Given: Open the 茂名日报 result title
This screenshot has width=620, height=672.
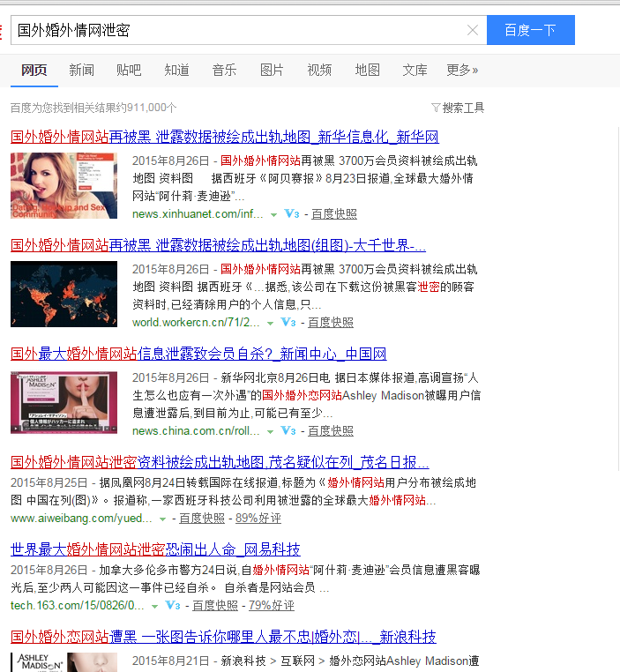Looking at the screenshot, I should (220, 462).
